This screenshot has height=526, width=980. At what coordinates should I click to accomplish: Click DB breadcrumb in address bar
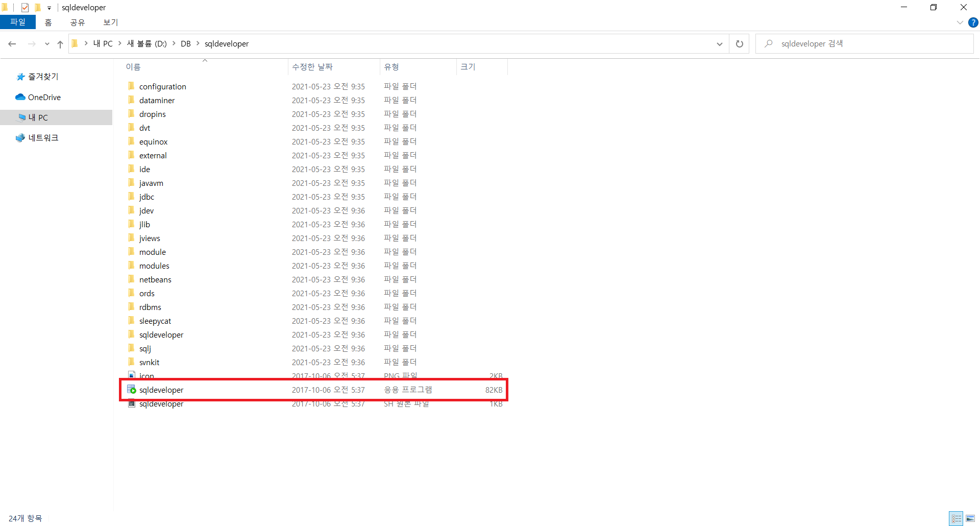[x=186, y=44]
